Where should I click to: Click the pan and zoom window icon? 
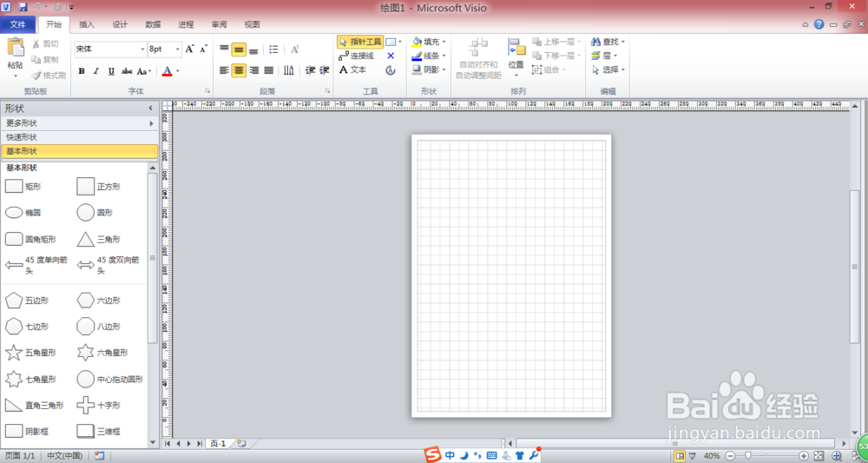click(837, 456)
